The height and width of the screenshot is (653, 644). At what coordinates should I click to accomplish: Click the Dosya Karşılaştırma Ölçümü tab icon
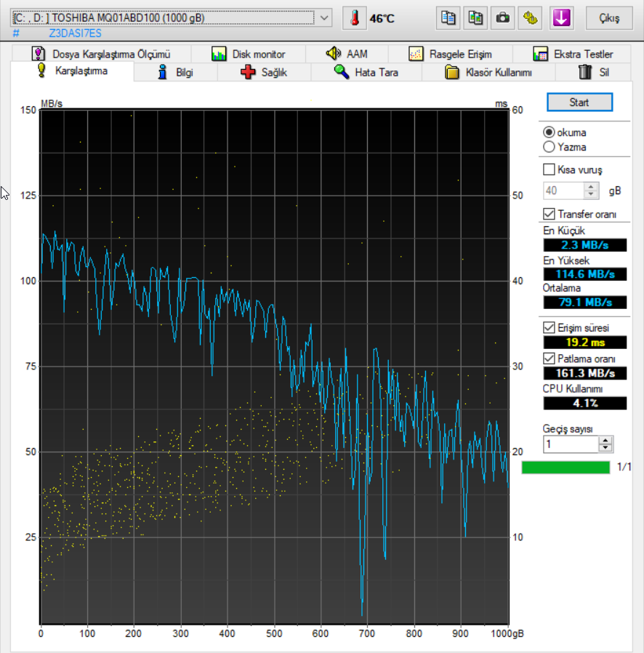tap(39, 54)
